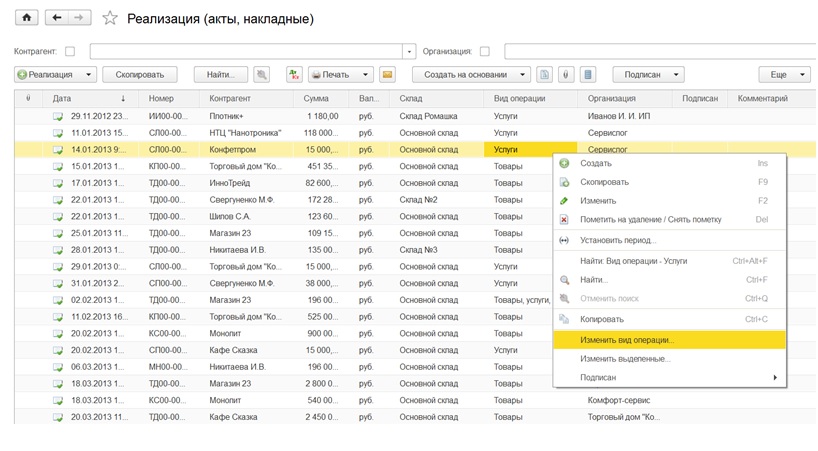Screen dimensions: 818x451
Task: Click the document icon of the 17.01.2013 row
Action: 58,183
